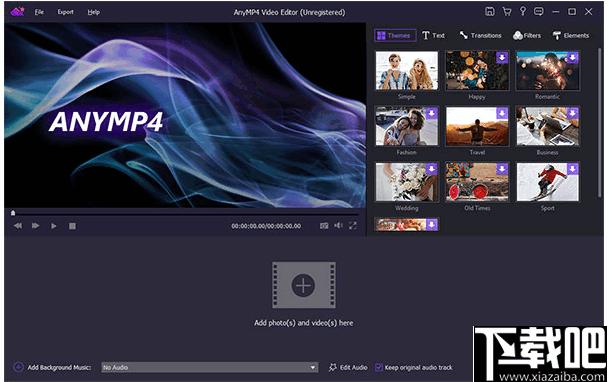Download the partially visible bottom theme via arrow

[x=432, y=224]
